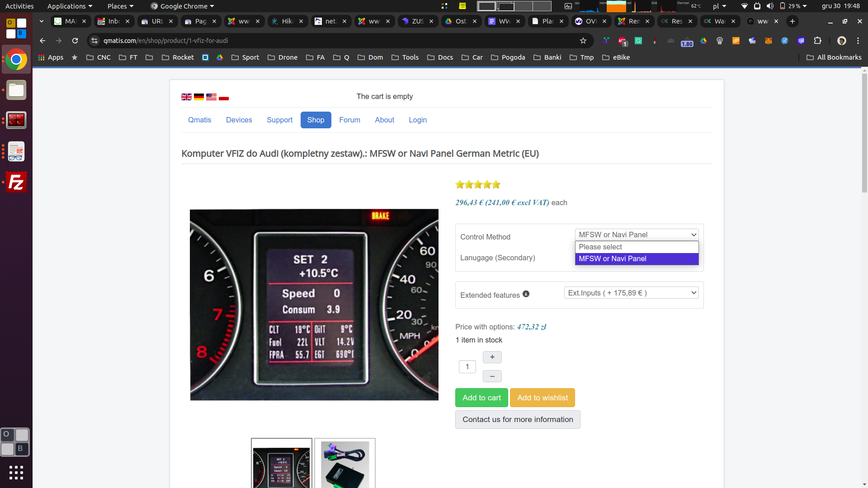Viewport: 868px width, 488px height.
Task: Click the German flag icon
Action: pyautogui.click(x=199, y=97)
